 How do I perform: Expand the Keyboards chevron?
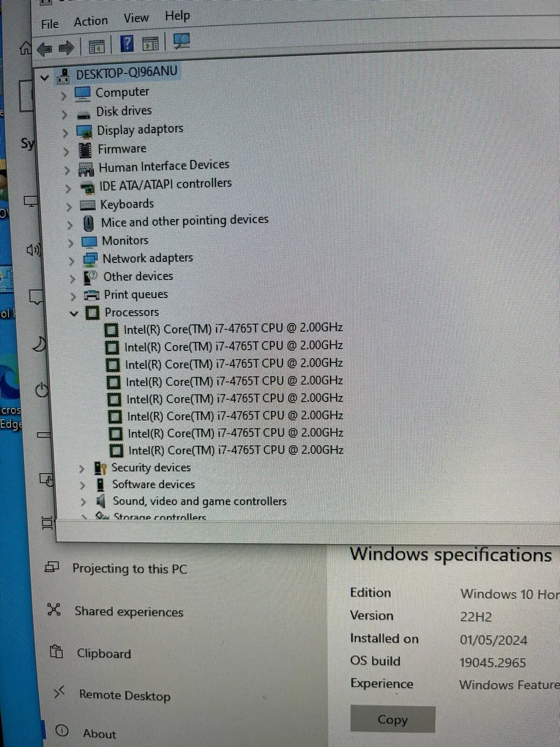coord(70,207)
